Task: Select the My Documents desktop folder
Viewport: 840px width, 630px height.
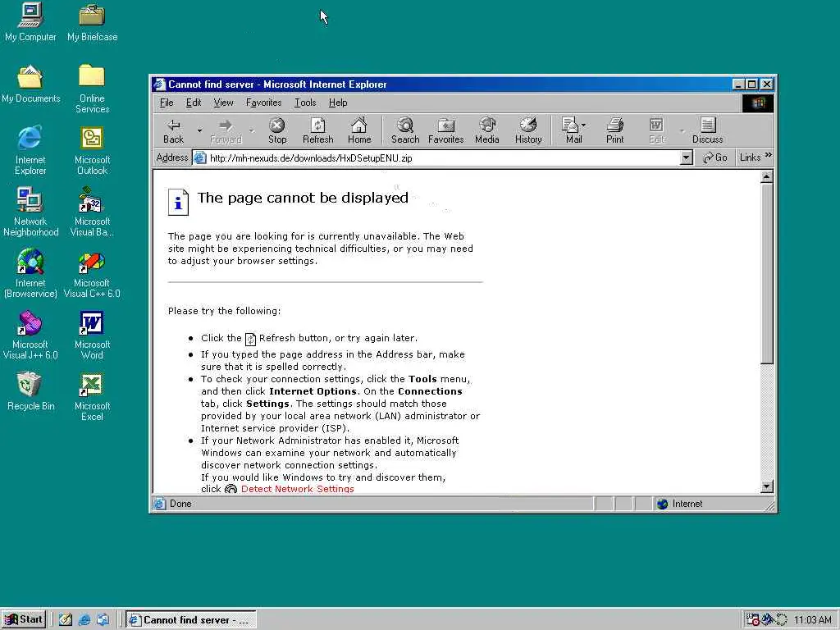Action: 30,84
